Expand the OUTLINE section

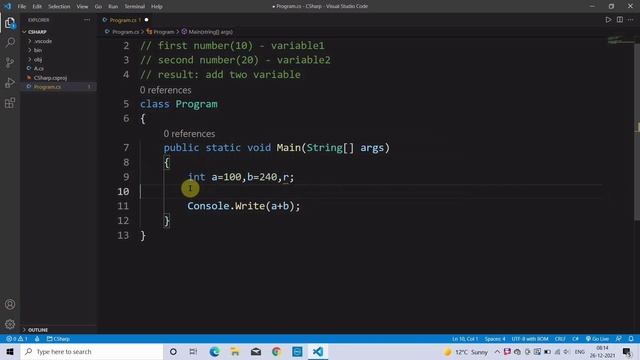coord(38,330)
